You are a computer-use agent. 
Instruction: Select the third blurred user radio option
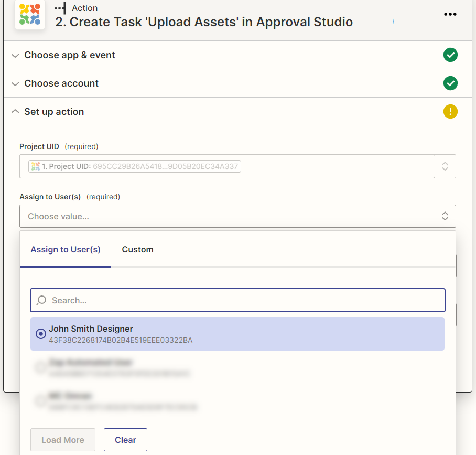click(x=40, y=401)
